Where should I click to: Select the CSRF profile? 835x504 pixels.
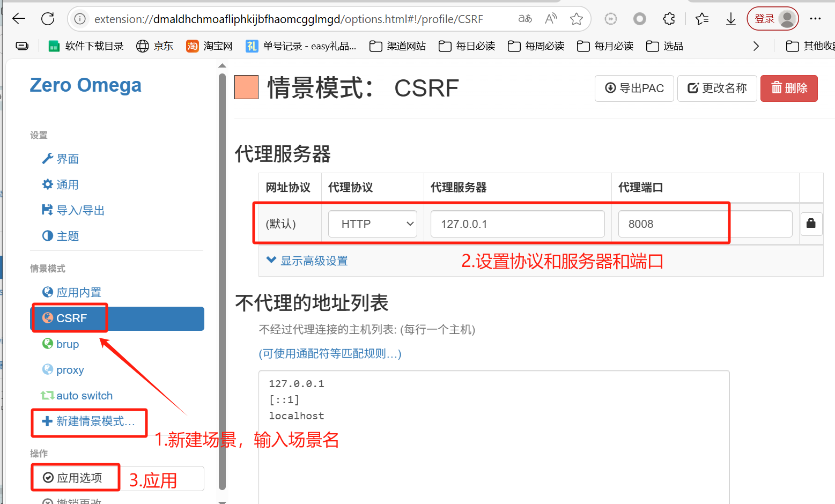tap(117, 318)
